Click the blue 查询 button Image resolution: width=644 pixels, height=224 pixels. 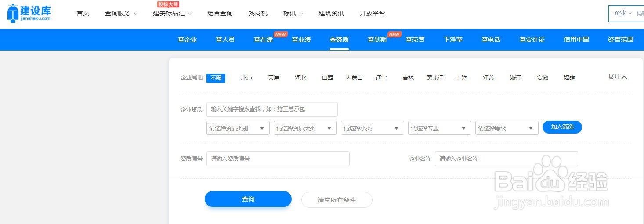coord(248,199)
